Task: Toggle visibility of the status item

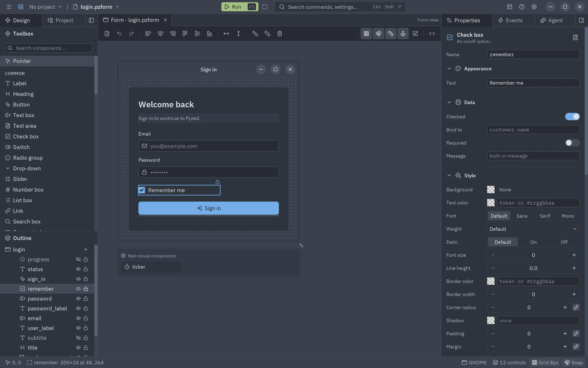Action: click(x=78, y=269)
